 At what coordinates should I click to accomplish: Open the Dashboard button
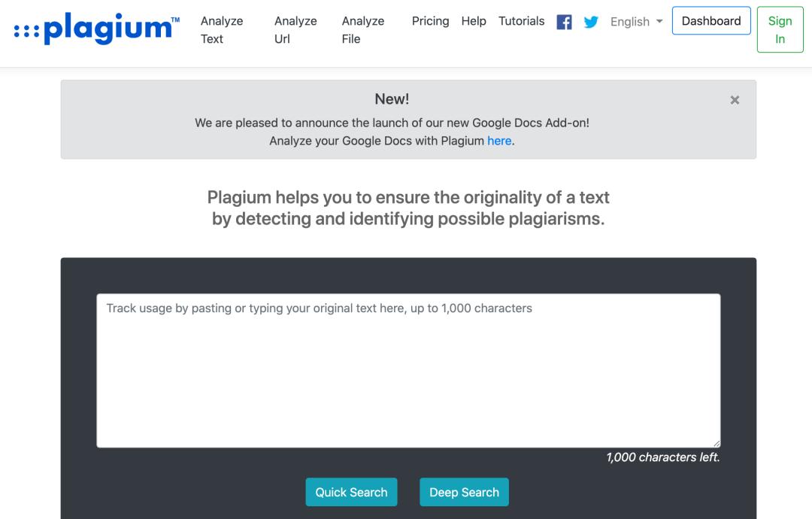(711, 21)
